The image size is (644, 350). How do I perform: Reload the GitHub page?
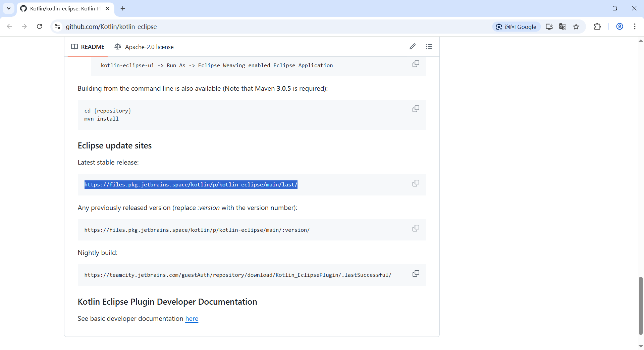(x=39, y=27)
